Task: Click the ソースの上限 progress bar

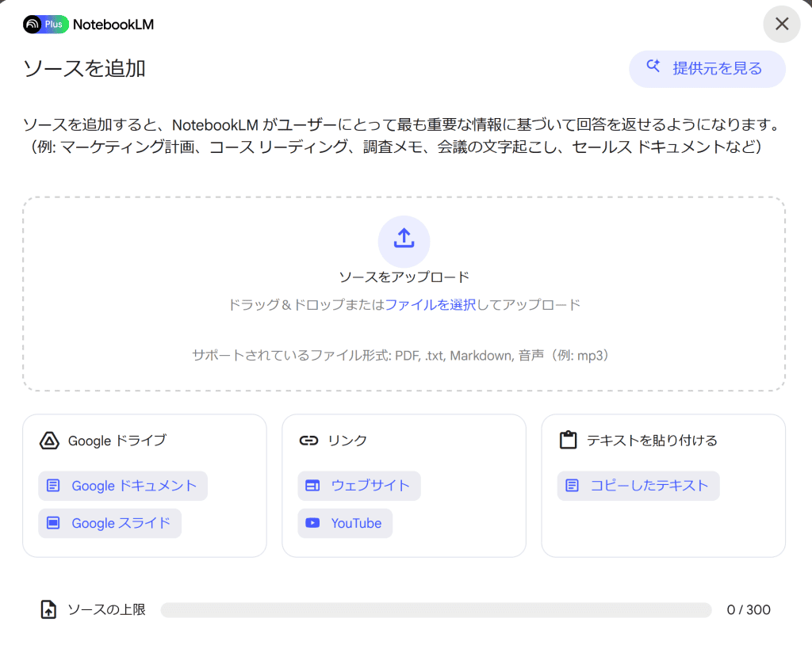Action: pyautogui.click(x=436, y=610)
